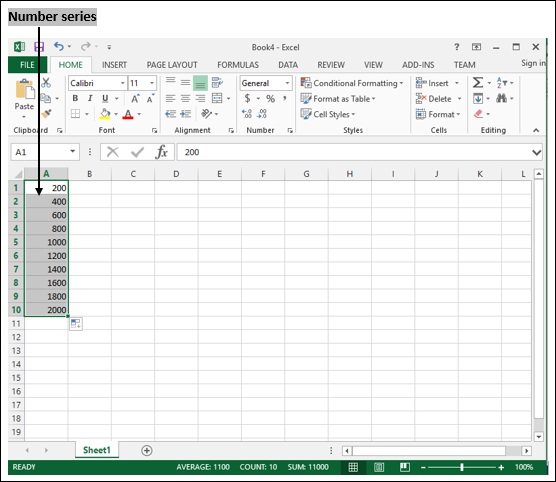
Task: Toggle Italic formatting
Action: tap(90, 98)
